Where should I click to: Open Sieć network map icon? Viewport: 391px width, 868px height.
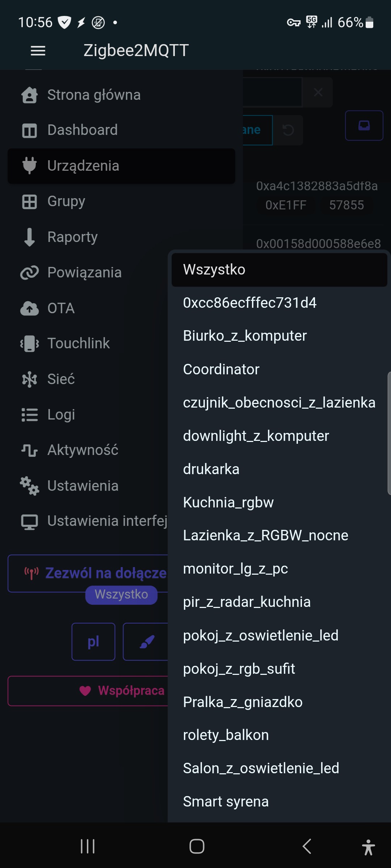pyautogui.click(x=29, y=379)
